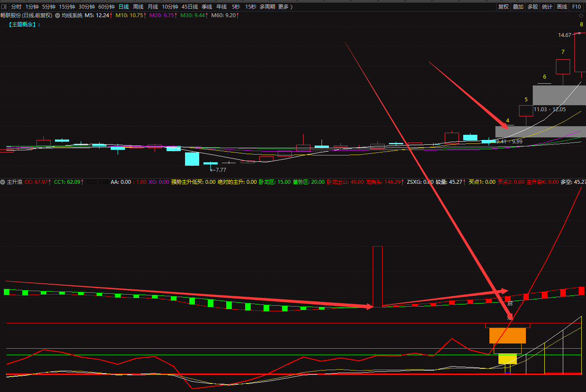Switch to the 分时 chart tab
The height and width of the screenshot is (392, 586).
[16, 7]
